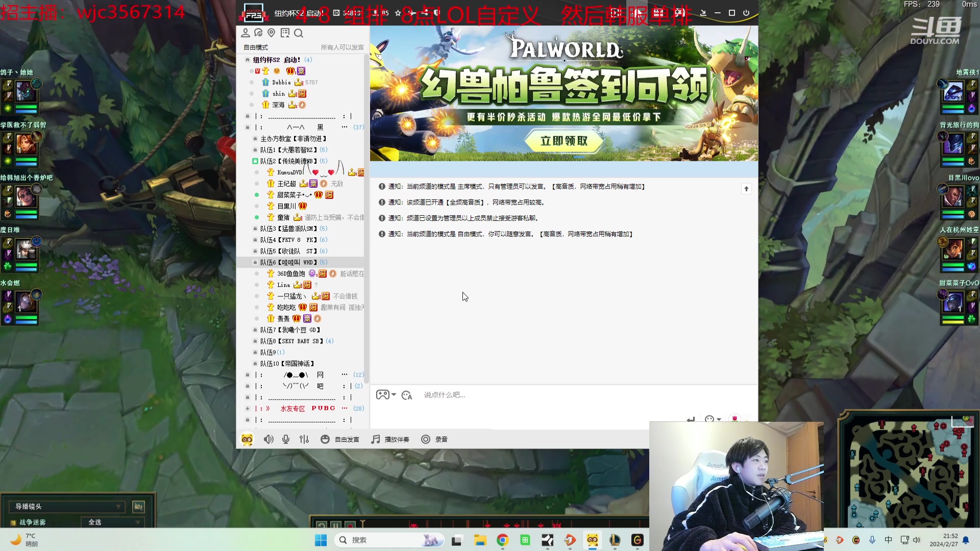Select user Lina in team 6
Image resolution: width=980 pixels, height=551 pixels.
point(283,285)
